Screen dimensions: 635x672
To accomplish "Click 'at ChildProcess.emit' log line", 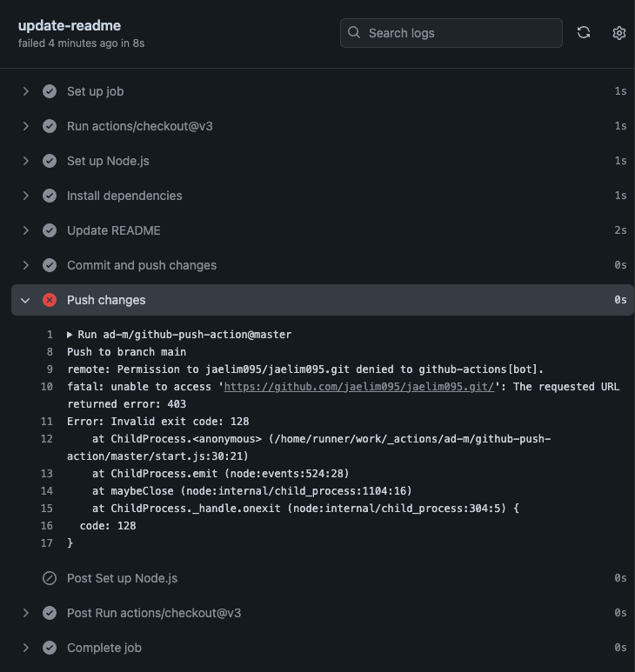I will point(220,474).
